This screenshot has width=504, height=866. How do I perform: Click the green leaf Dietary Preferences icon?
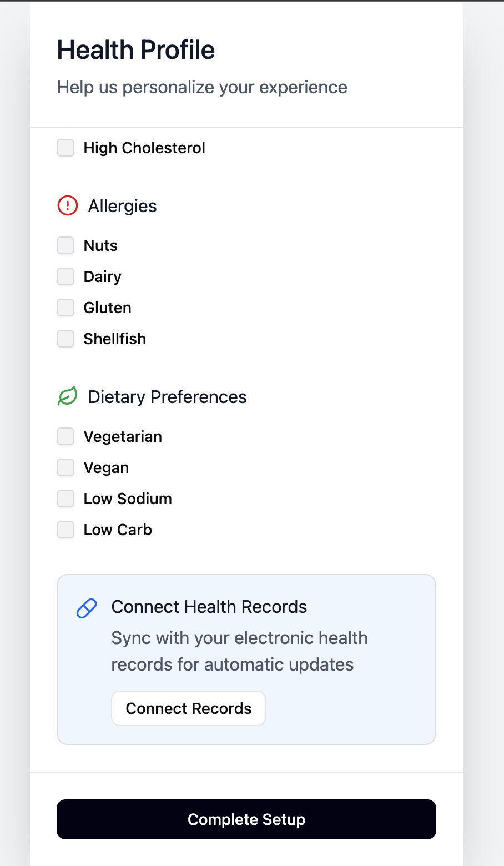coord(68,397)
